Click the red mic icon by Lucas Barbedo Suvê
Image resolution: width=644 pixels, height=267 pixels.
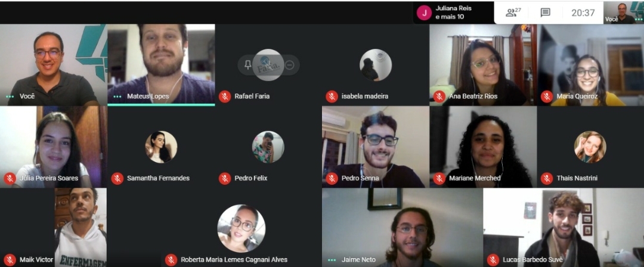493,260
